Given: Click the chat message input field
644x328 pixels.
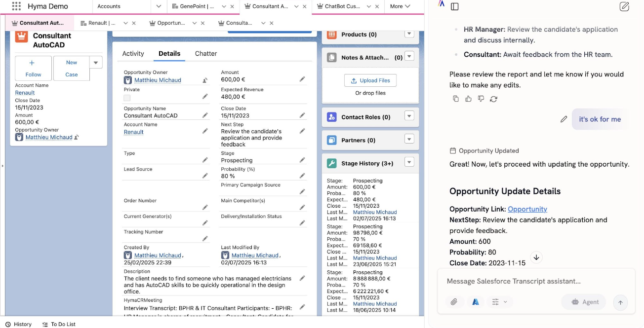Looking at the screenshot, I should click(x=536, y=281).
